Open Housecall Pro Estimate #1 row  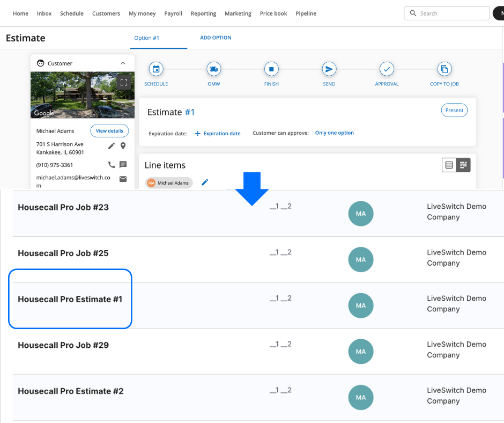click(x=258, y=305)
